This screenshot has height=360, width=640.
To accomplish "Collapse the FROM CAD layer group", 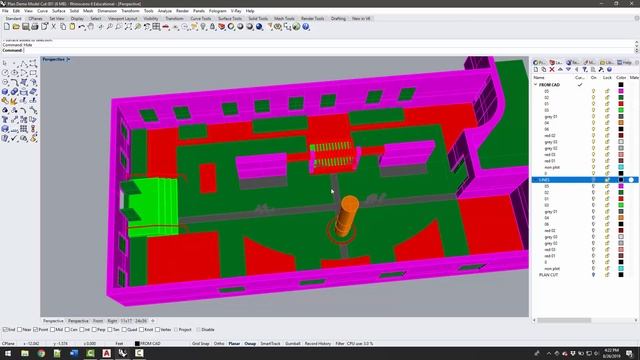I will (x=536, y=85).
